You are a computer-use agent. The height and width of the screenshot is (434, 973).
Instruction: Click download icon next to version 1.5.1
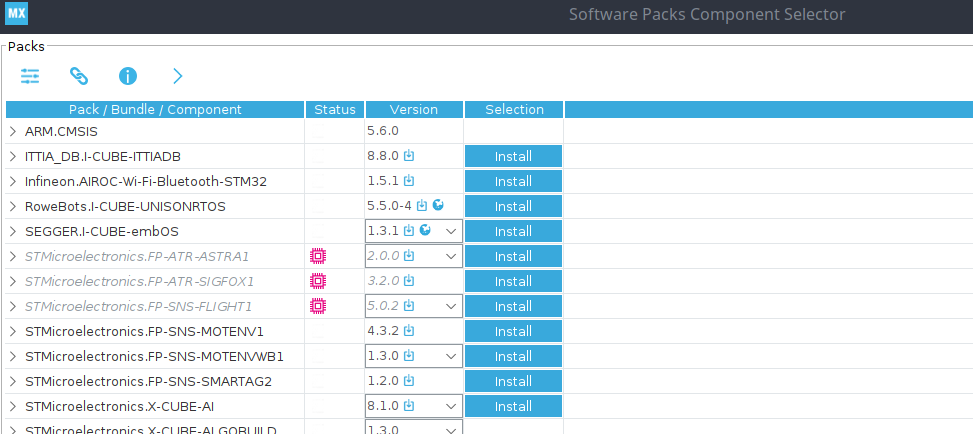409,181
